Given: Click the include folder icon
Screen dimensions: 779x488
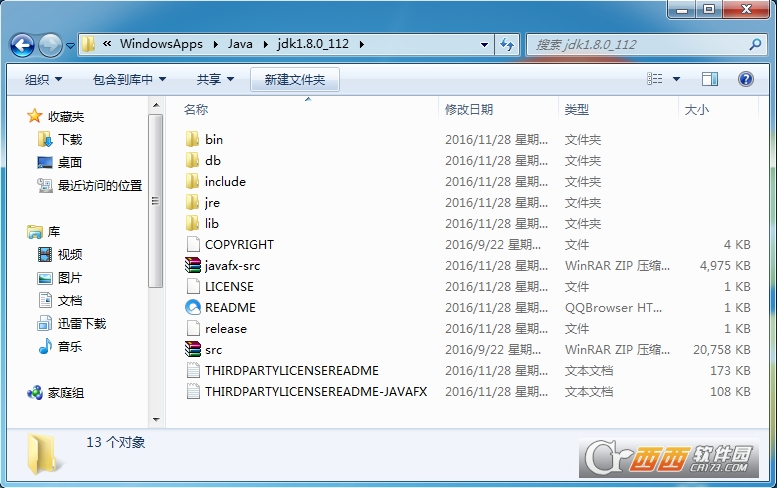Looking at the screenshot, I should [x=193, y=181].
